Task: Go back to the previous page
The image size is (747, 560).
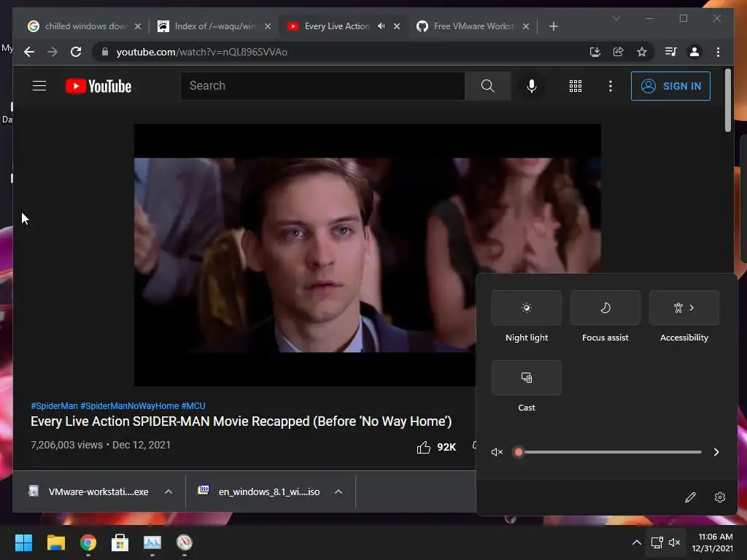Action: click(29, 52)
